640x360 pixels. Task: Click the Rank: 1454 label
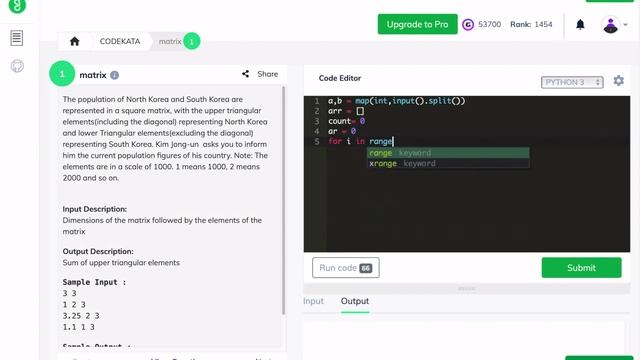[531, 24]
